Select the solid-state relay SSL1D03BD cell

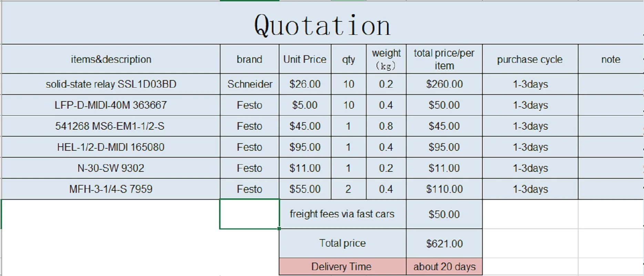click(x=111, y=84)
